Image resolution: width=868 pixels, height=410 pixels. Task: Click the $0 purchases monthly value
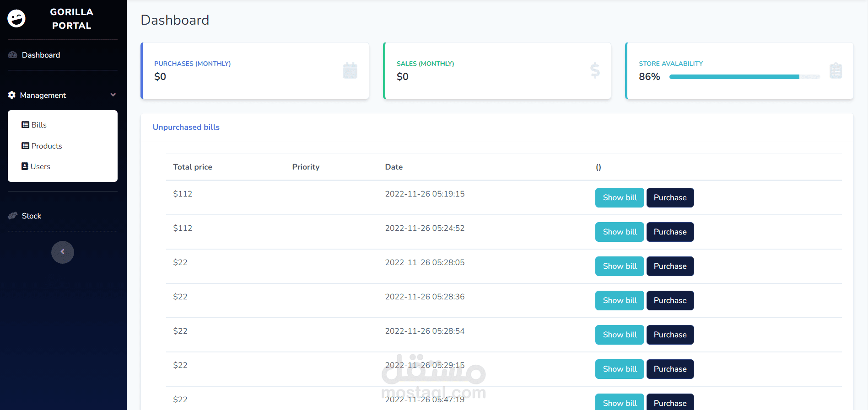(160, 77)
